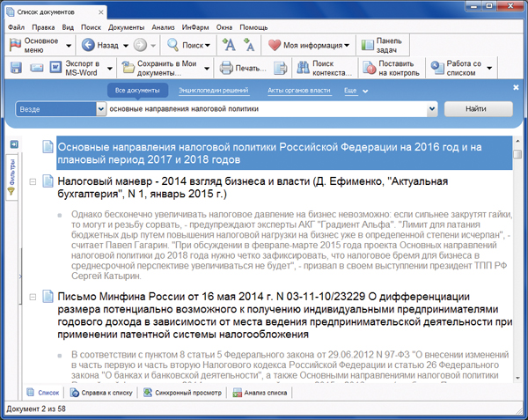This screenshot has width=528, height=420.
Task: Open context search binoculars (Поиск контекста)
Action: pos(297,68)
